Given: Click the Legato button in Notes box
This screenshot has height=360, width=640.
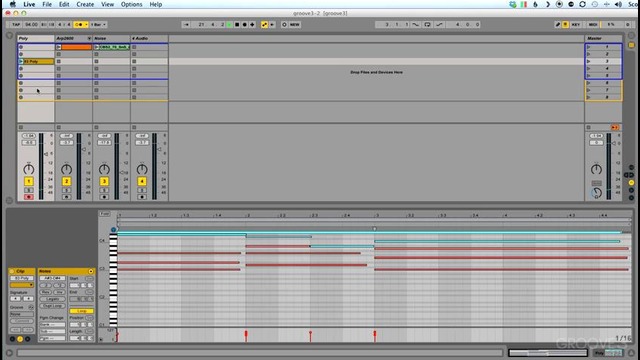Looking at the screenshot, I should [x=52, y=299].
